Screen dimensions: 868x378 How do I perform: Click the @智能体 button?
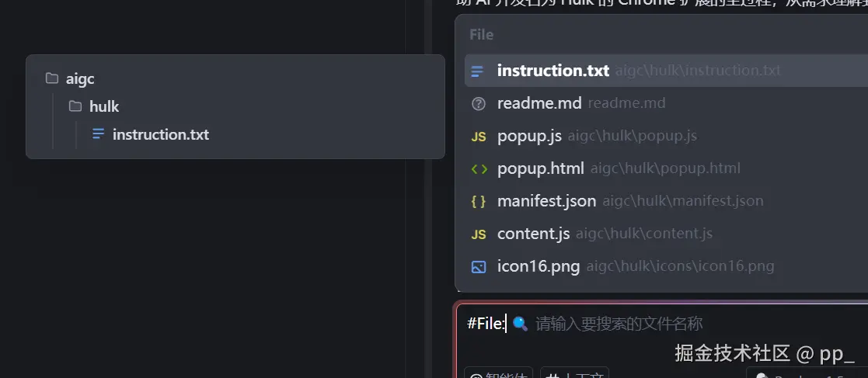coord(498,373)
